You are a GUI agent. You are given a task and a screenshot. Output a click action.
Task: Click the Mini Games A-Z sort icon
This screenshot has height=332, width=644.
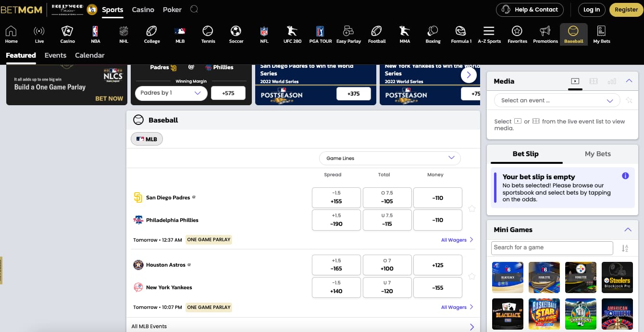point(625,248)
